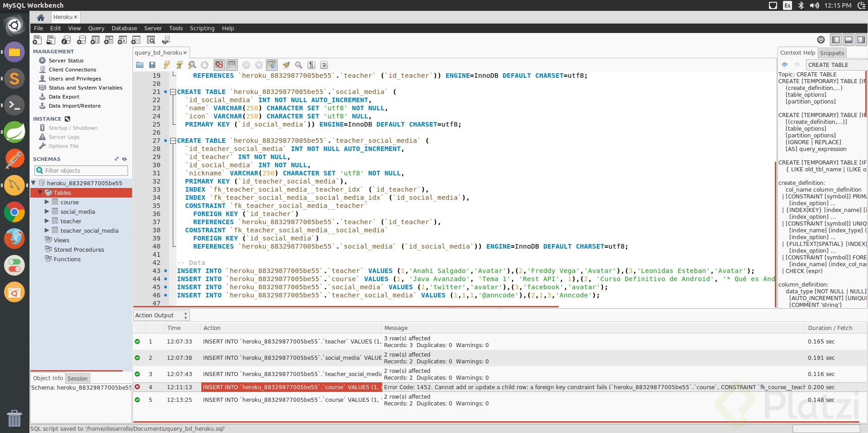Toggle invisible characters display (pilcrow icon)
This screenshot has height=433, width=868.
(x=311, y=65)
